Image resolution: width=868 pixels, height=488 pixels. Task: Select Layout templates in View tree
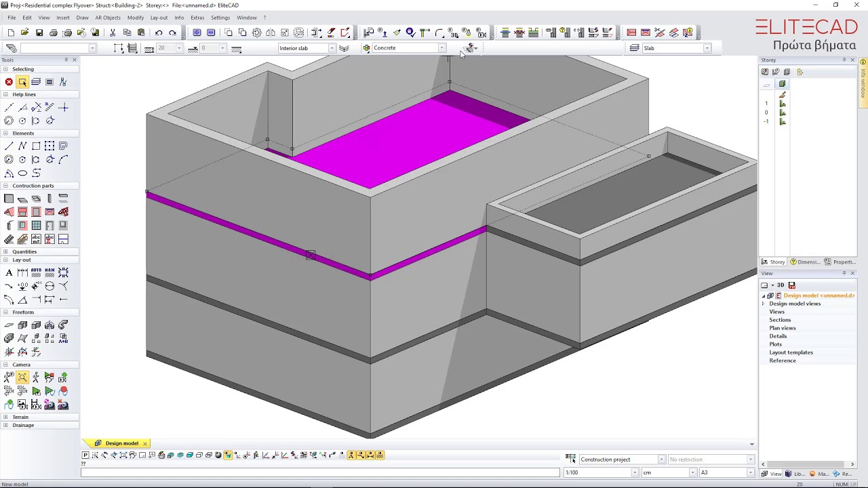(x=791, y=352)
